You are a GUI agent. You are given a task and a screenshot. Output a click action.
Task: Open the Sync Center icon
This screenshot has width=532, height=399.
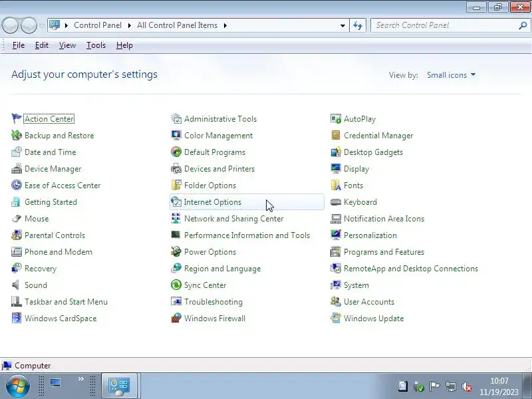pyautogui.click(x=176, y=285)
